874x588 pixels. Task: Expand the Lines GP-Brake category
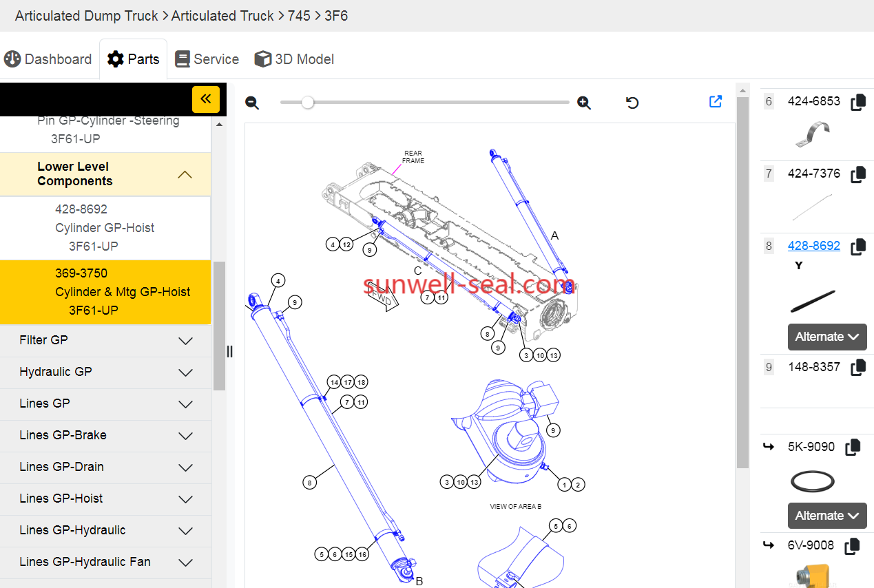(x=185, y=436)
